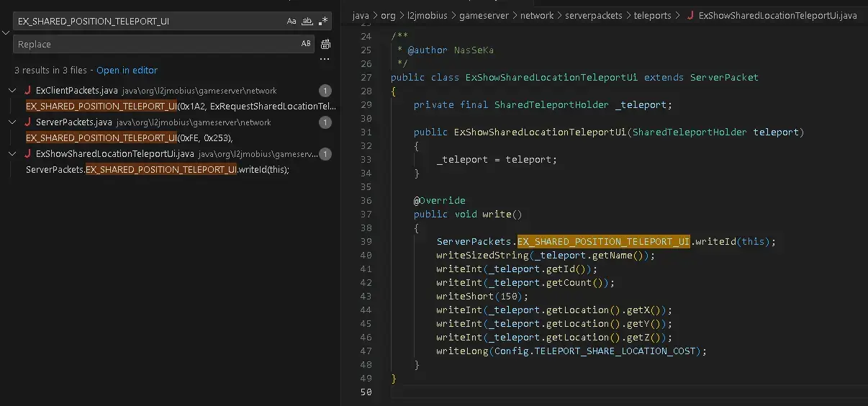Click line number 27 in gutter
The image size is (868, 406).
(366, 77)
